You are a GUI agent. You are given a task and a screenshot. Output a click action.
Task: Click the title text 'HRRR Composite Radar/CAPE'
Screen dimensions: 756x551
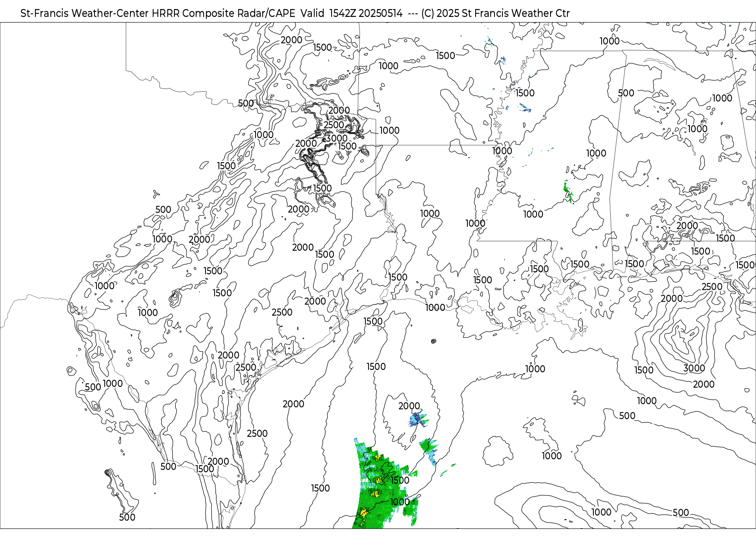click(x=223, y=13)
